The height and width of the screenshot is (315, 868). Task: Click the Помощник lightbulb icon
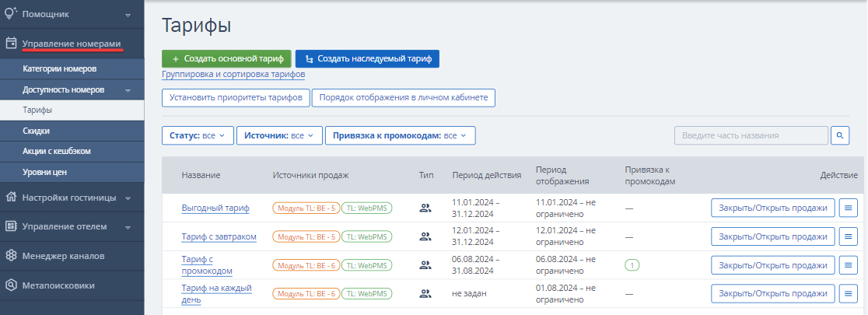(x=11, y=13)
